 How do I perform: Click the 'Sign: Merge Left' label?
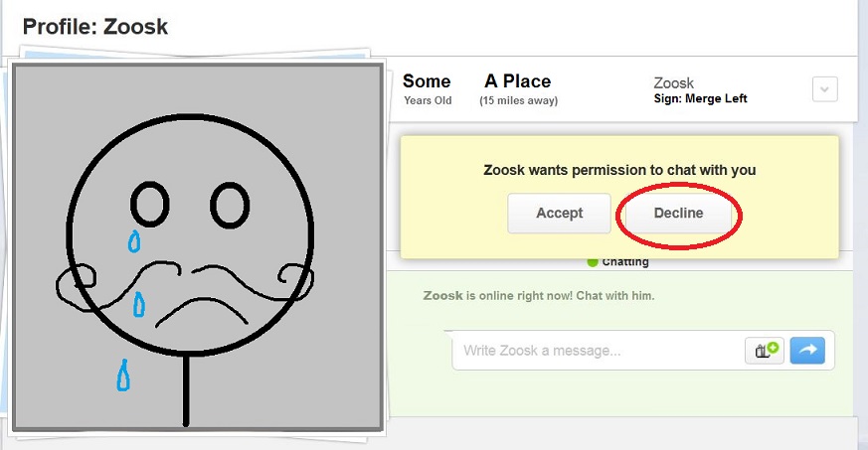coord(700,99)
